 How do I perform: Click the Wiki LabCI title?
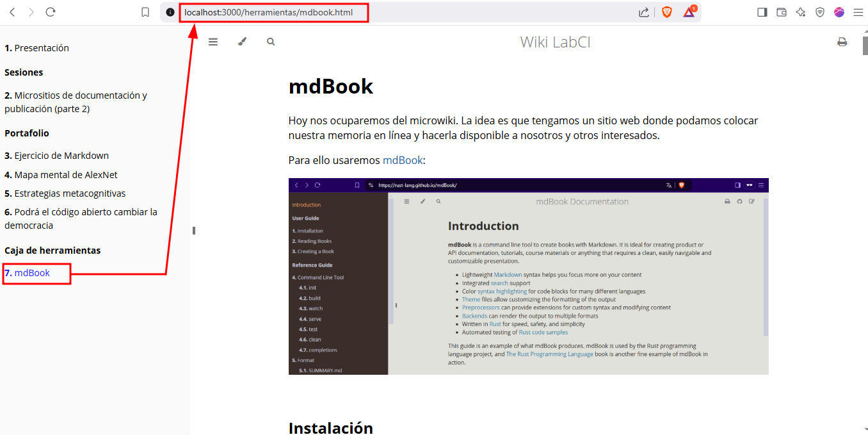[555, 42]
